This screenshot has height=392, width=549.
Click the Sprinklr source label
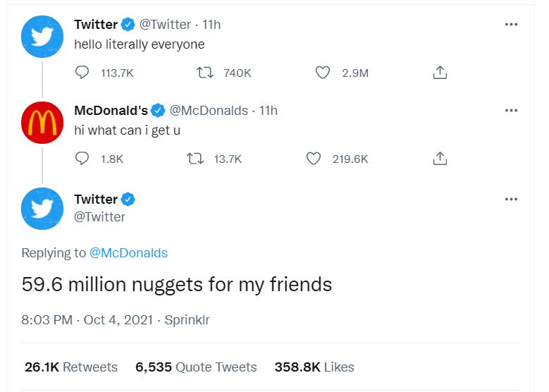(x=187, y=320)
